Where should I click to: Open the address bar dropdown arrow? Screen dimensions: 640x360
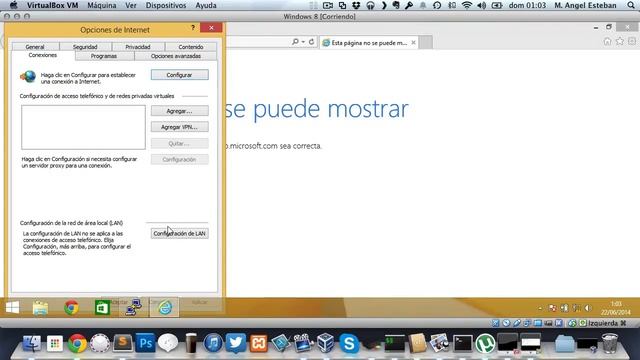(303, 42)
